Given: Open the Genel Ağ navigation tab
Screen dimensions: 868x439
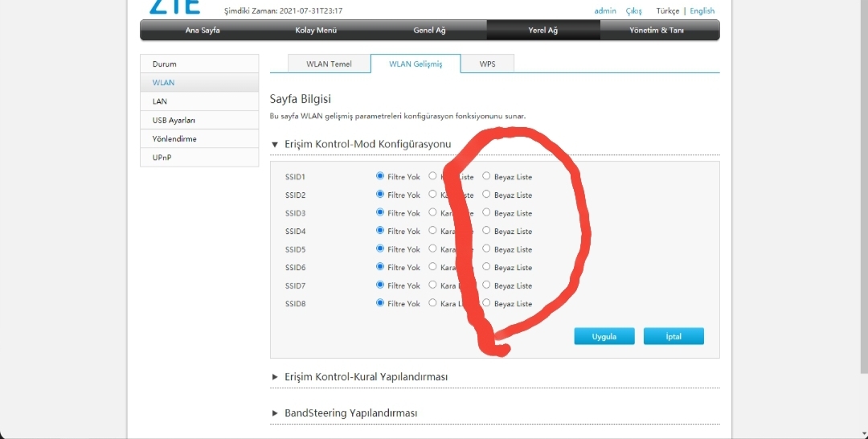Looking at the screenshot, I should [429, 31].
